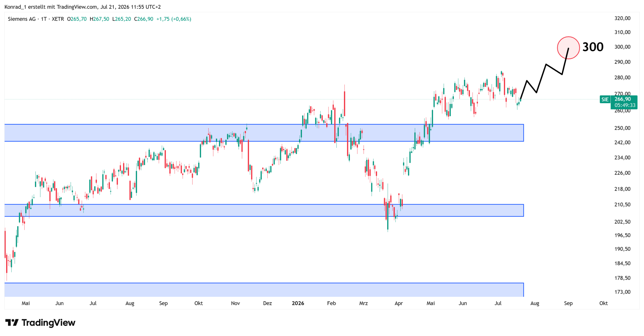
Task: Click the Apr label on time axis
Action: point(398,303)
